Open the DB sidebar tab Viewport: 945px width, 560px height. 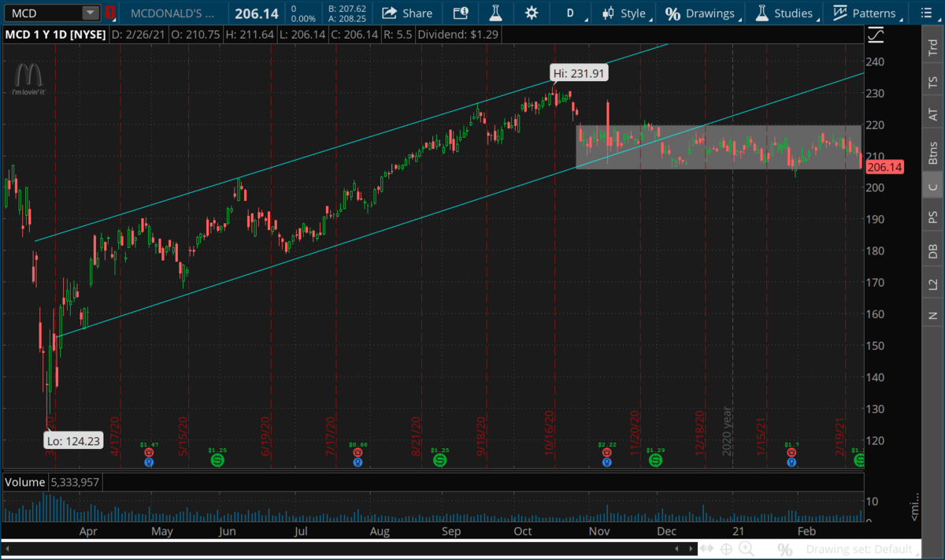click(933, 250)
